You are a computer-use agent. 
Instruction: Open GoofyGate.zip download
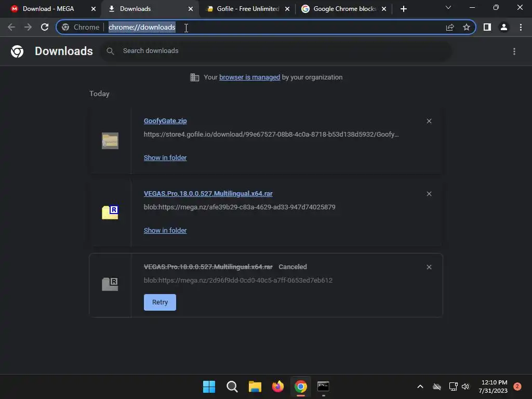click(x=165, y=121)
